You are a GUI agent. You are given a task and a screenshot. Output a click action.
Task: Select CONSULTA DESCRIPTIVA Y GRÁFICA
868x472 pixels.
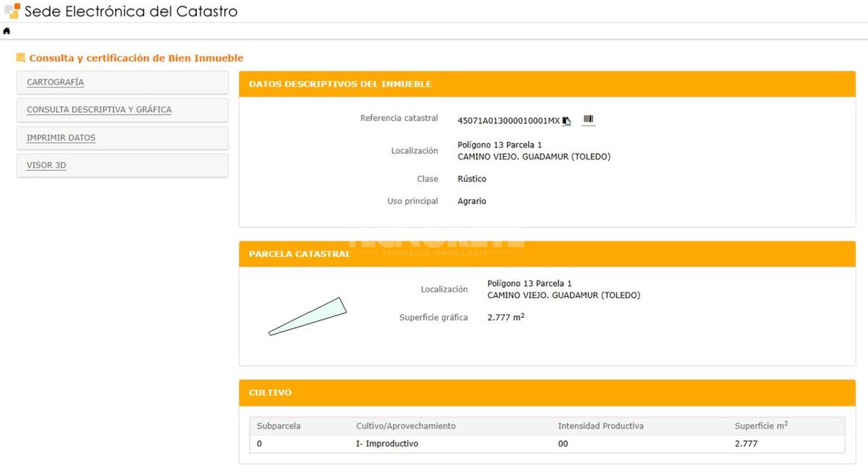click(99, 110)
